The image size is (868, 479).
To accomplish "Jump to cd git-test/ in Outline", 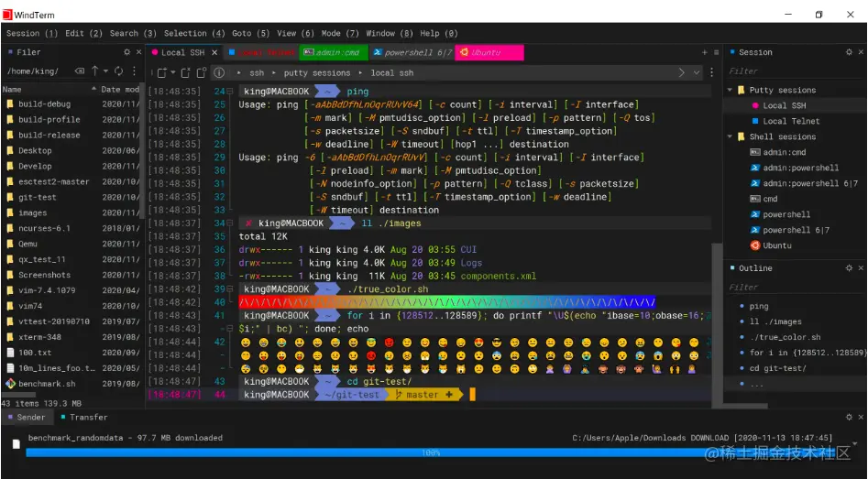I will point(778,368).
